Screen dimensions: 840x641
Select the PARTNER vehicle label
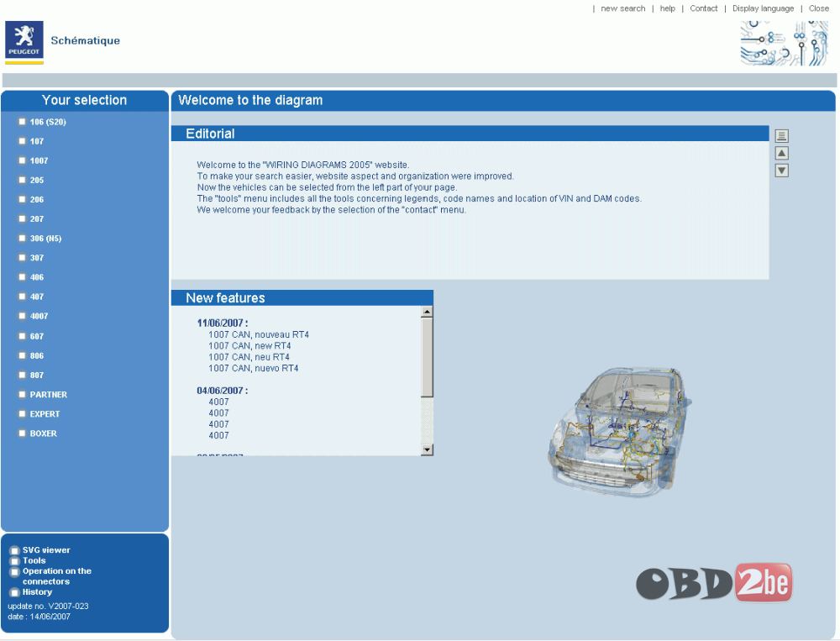coord(48,395)
